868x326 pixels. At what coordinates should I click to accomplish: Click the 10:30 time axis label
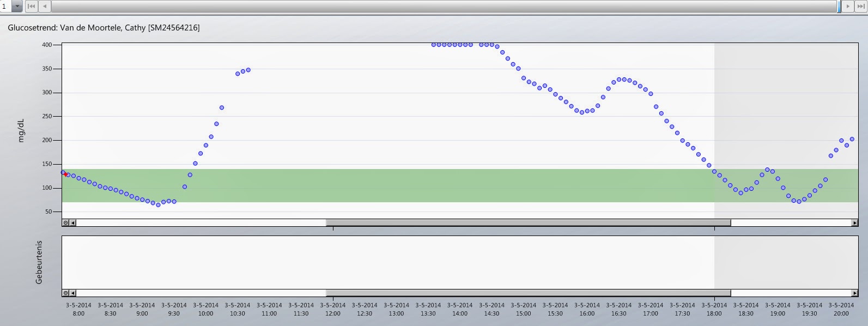tap(238, 309)
